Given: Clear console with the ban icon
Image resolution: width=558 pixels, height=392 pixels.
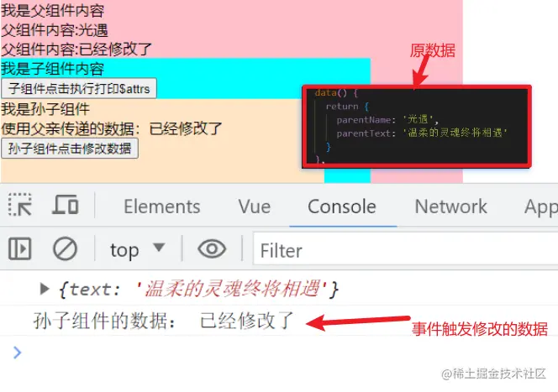Looking at the screenshot, I should pos(65,248).
